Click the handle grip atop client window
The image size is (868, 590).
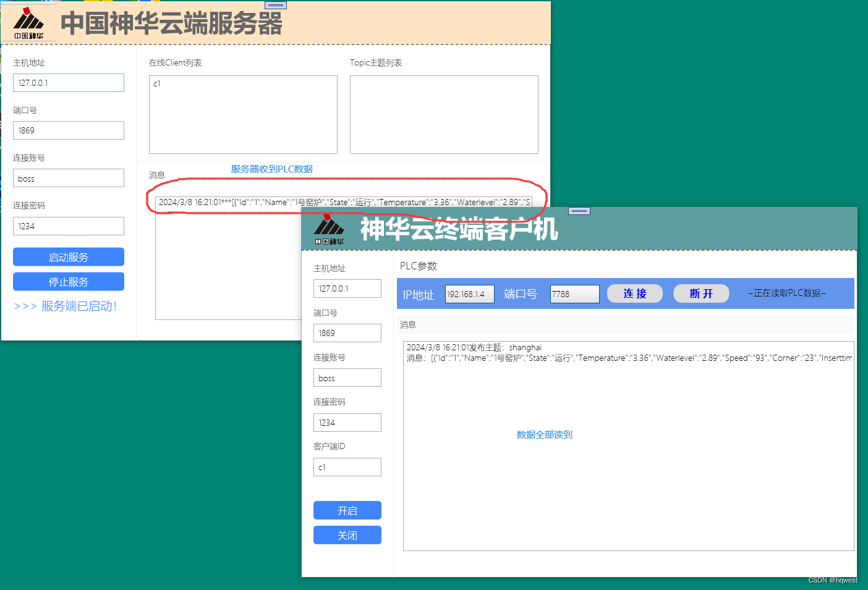tap(579, 211)
